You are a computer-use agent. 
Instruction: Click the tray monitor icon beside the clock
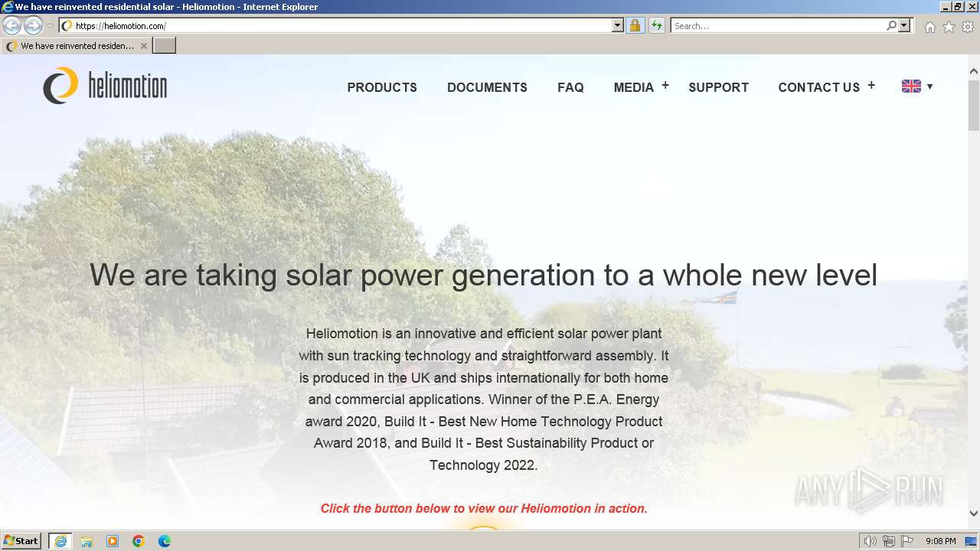[971, 541]
